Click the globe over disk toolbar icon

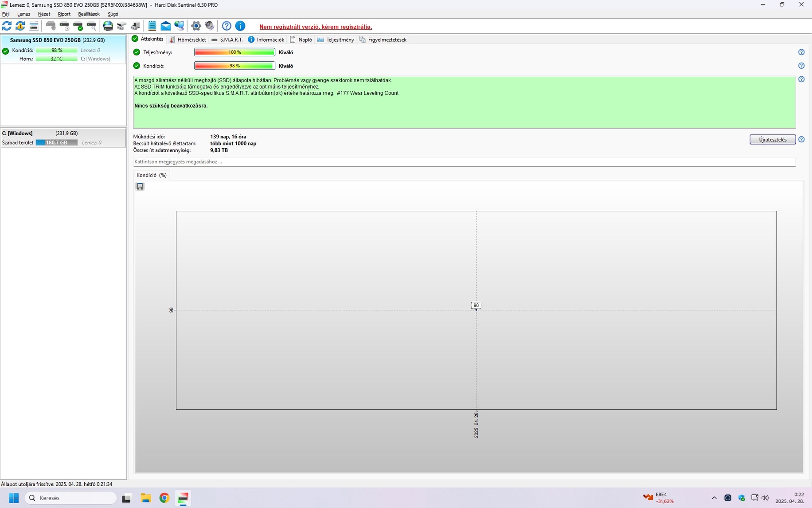coord(108,26)
